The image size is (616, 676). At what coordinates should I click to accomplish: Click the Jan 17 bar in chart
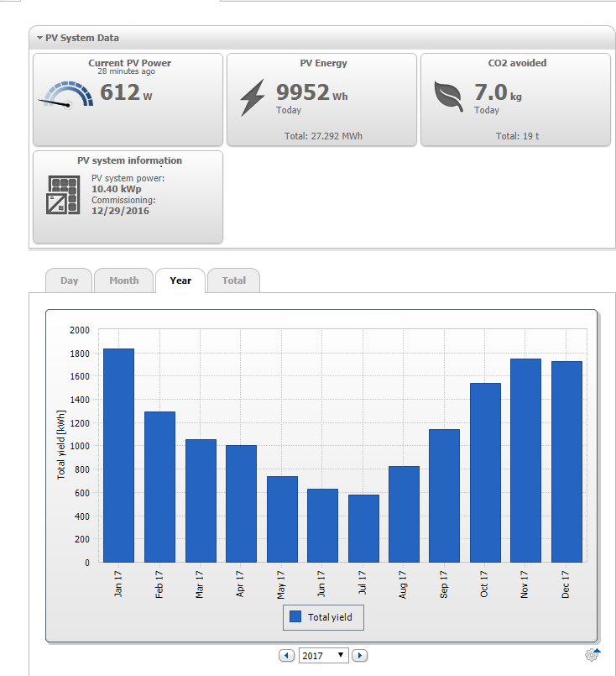pyautogui.click(x=118, y=455)
